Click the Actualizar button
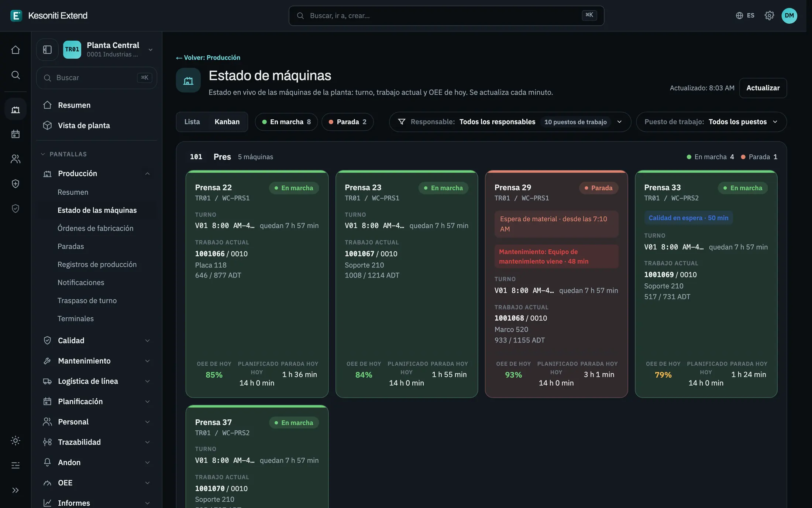The image size is (812, 508). pyautogui.click(x=763, y=88)
